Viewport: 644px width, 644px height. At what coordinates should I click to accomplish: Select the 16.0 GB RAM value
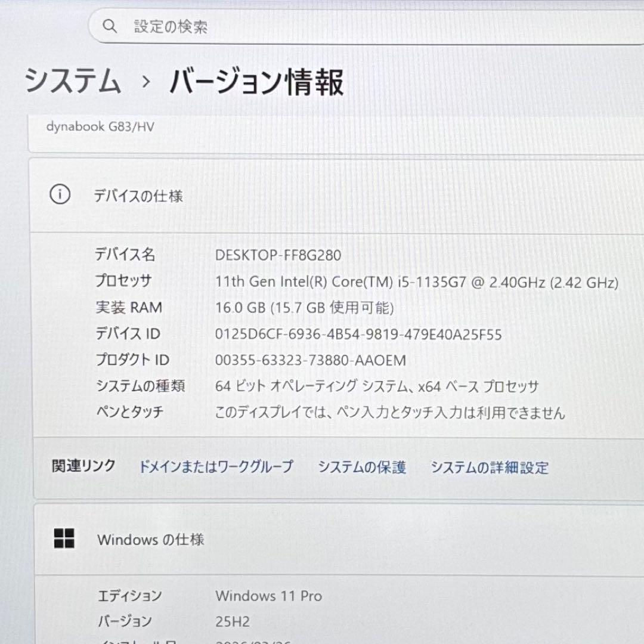tap(304, 308)
